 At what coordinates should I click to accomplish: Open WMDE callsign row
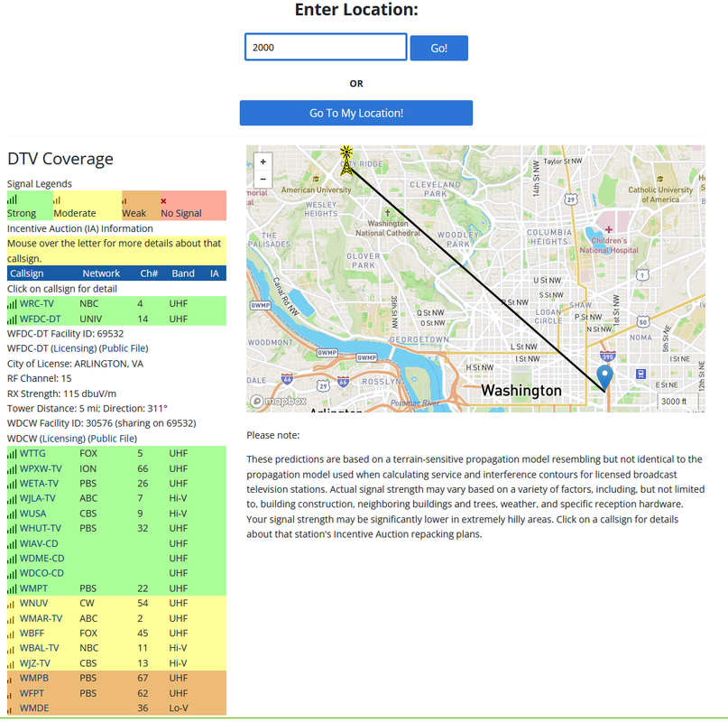(116, 708)
